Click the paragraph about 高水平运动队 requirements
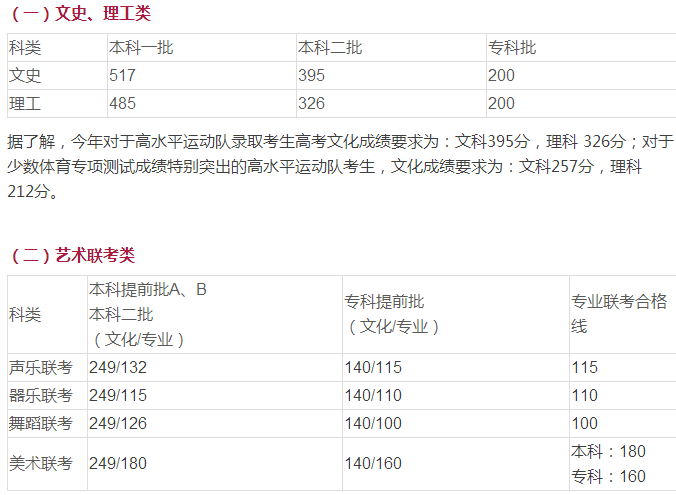The width and height of the screenshot is (676, 495). pyautogui.click(x=338, y=166)
